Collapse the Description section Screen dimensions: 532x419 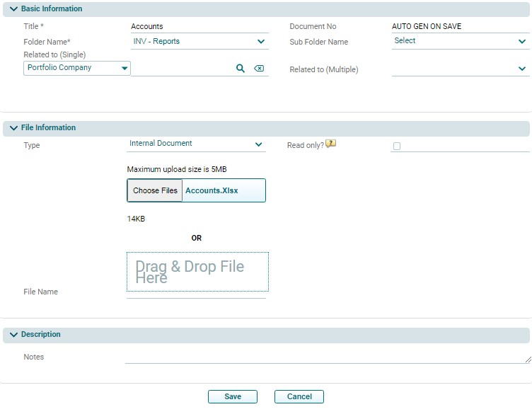tap(13, 335)
